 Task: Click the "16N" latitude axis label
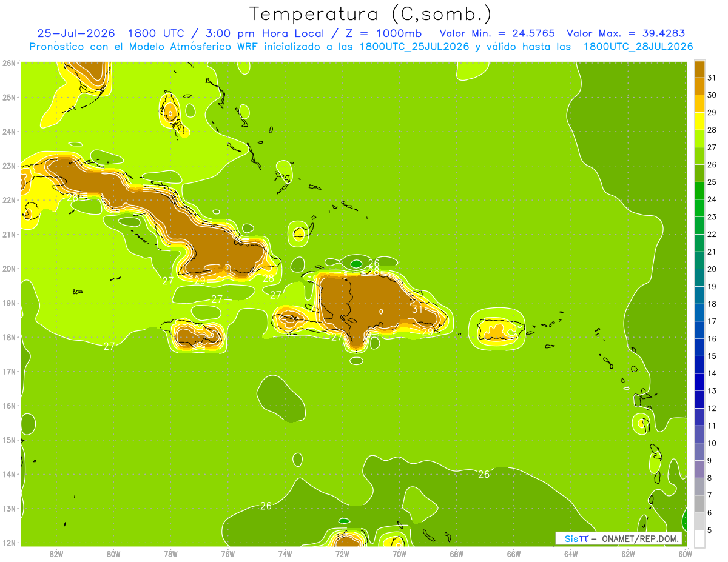pyautogui.click(x=9, y=406)
